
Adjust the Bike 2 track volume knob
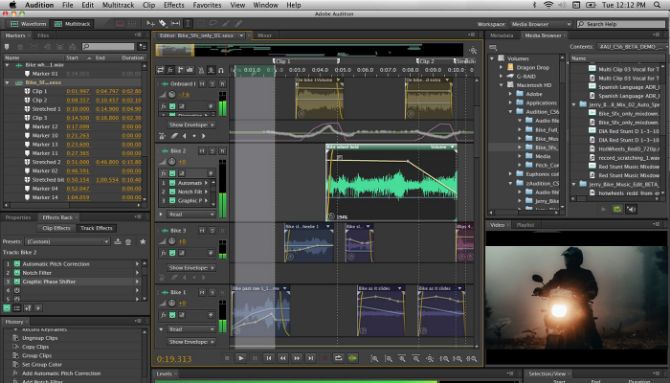pyautogui.click(x=172, y=162)
